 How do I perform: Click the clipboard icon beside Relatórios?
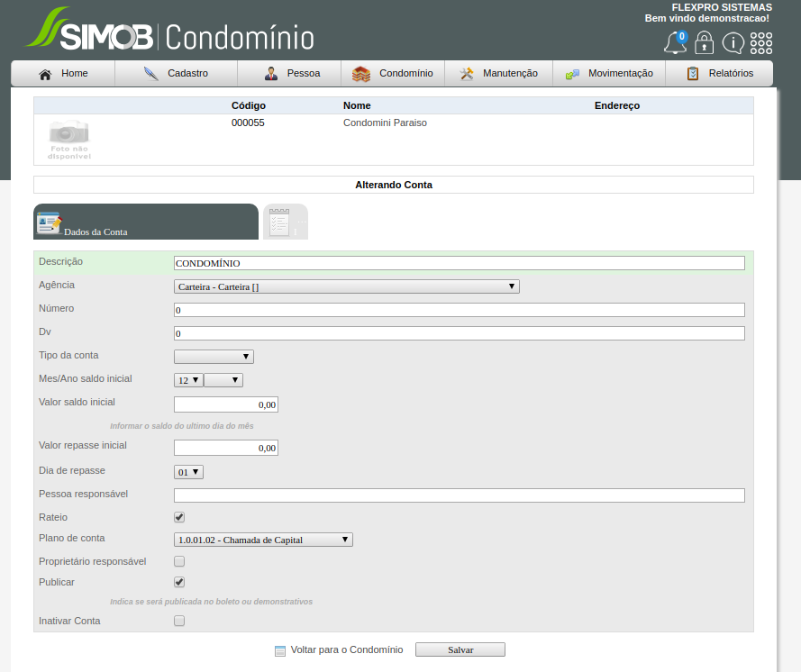[693, 74]
